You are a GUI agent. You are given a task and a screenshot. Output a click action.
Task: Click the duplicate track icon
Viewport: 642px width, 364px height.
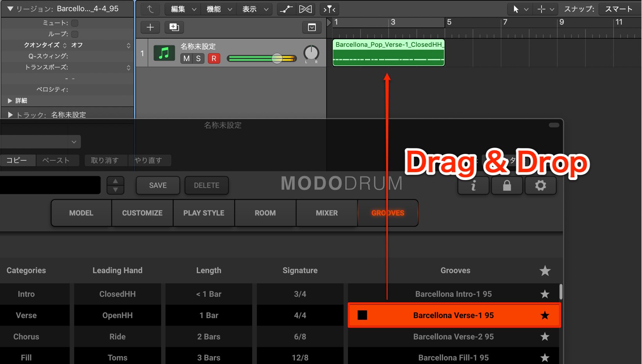[x=174, y=27]
